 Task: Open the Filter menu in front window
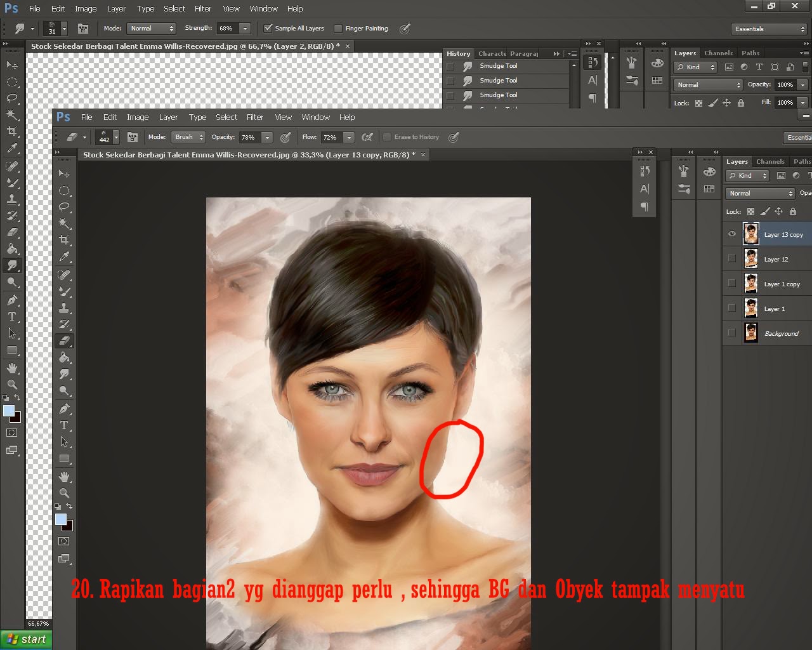click(x=255, y=117)
